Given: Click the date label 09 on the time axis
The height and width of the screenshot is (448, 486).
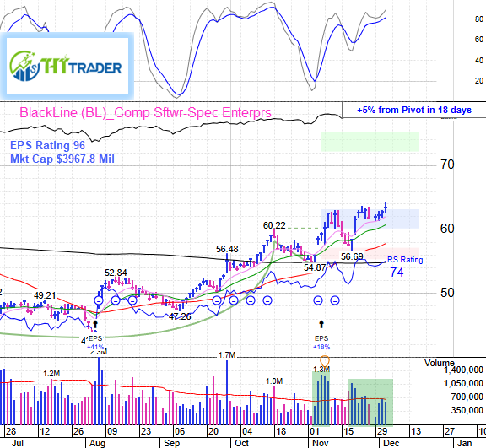Looking at the screenshot, I should point(111,431).
